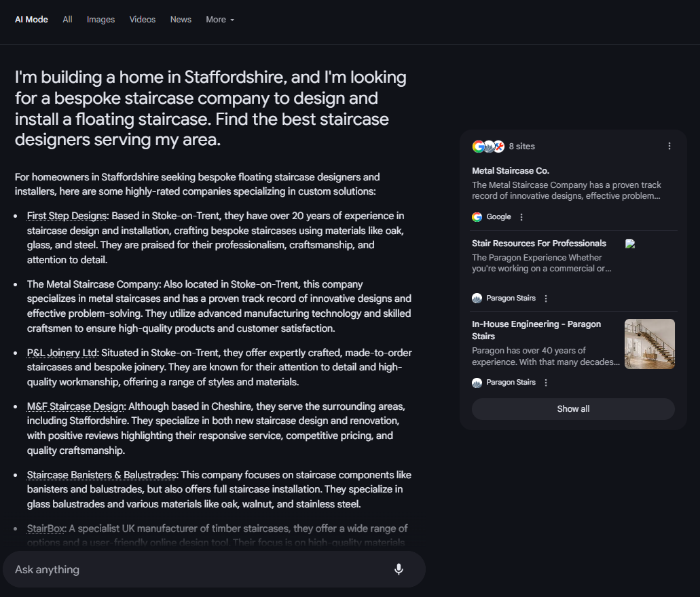Screen dimensions: 700x597
Task: Expand the More dropdown menu
Action: pyautogui.click(x=220, y=20)
